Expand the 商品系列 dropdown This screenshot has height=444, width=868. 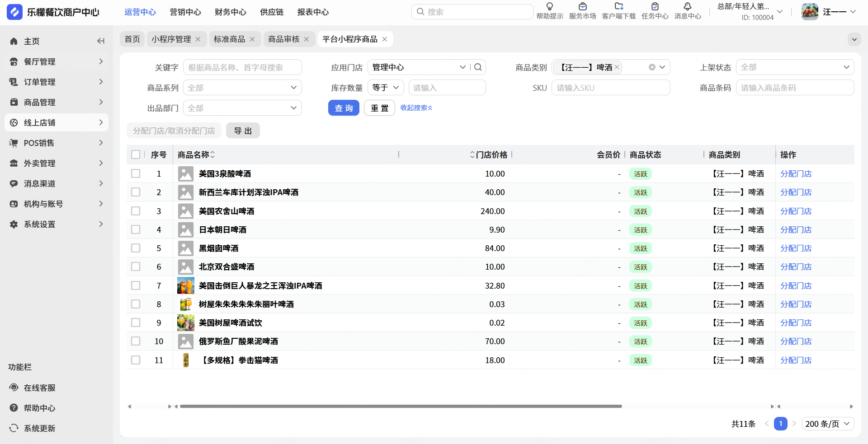tap(242, 88)
